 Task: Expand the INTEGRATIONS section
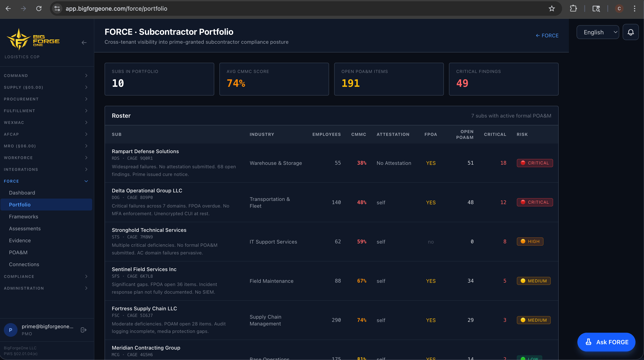[46, 169]
